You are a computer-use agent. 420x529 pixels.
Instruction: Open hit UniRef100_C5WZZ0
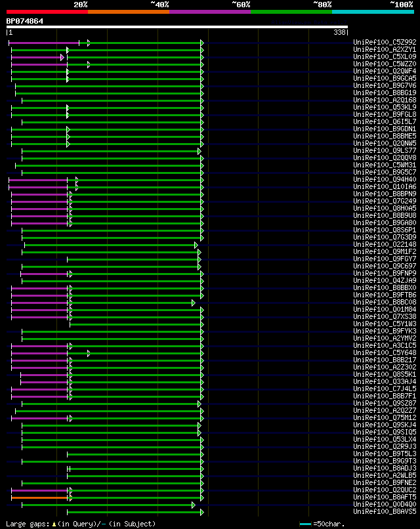[x=385, y=64]
